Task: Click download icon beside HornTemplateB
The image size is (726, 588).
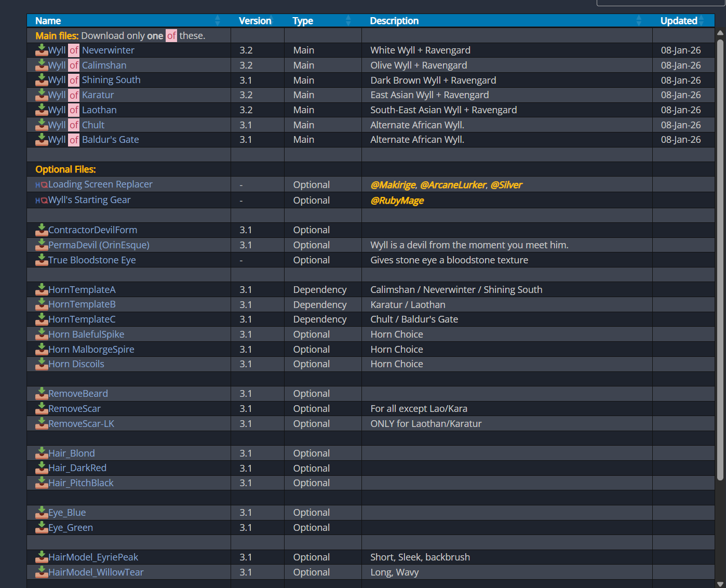Action: (x=42, y=304)
